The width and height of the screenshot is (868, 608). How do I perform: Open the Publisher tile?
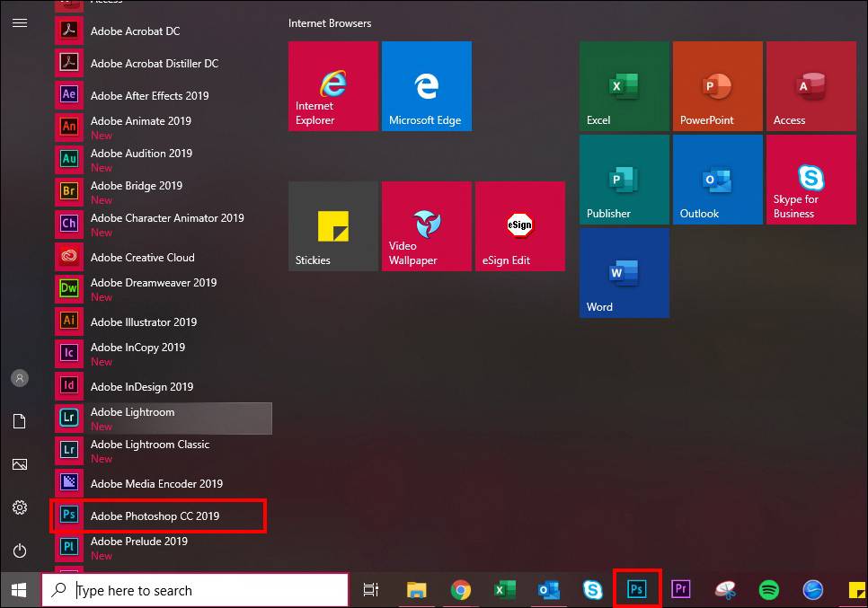[x=624, y=180]
